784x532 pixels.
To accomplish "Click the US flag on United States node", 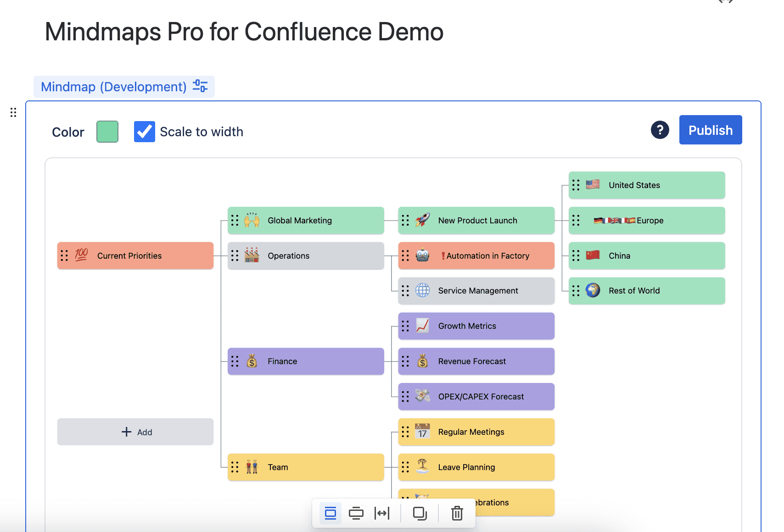I will pyautogui.click(x=593, y=184).
